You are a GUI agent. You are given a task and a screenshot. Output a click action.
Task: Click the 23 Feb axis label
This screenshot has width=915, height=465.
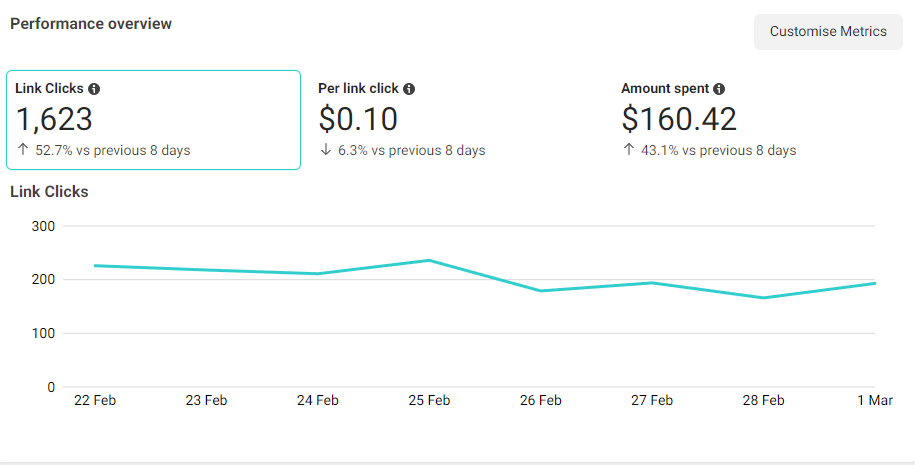tap(206, 401)
